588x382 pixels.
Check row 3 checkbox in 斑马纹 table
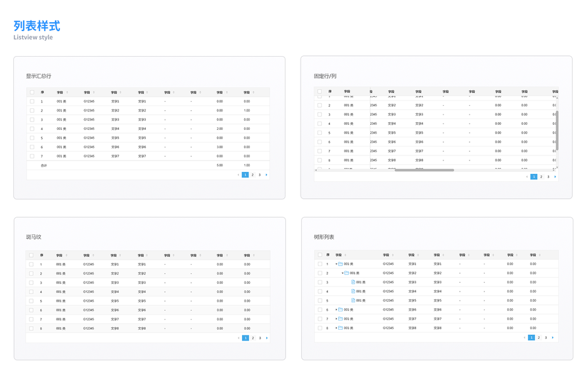tap(31, 283)
